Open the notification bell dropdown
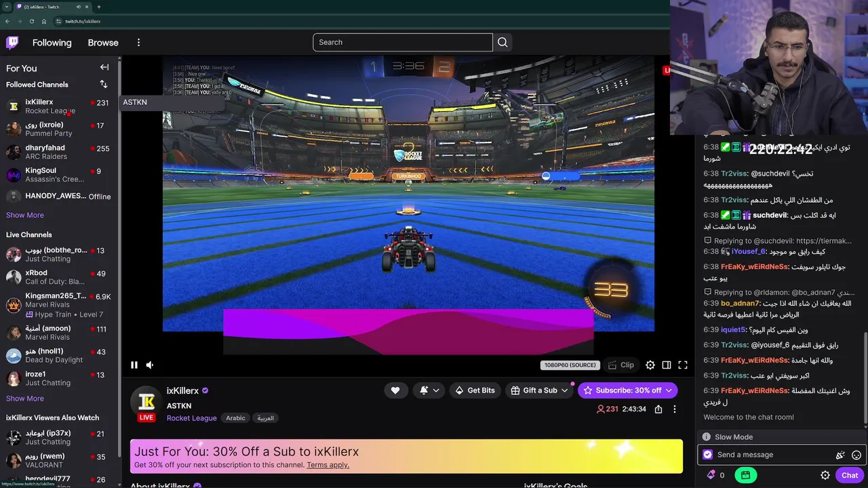Screen dimensions: 868x488 point(429,390)
